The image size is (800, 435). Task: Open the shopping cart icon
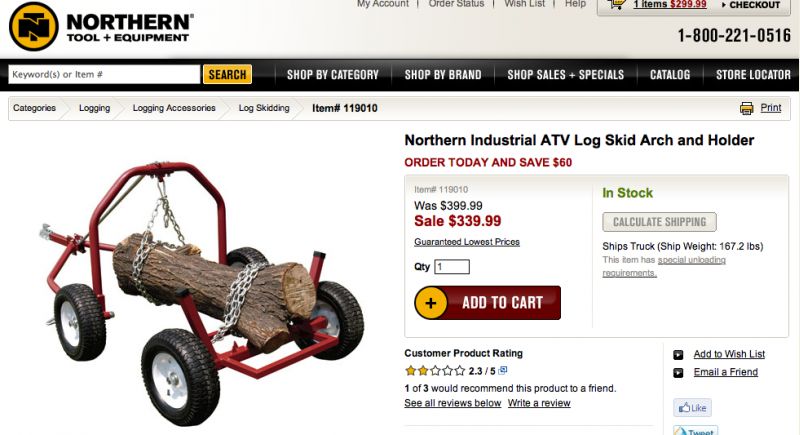click(x=617, y=5)
